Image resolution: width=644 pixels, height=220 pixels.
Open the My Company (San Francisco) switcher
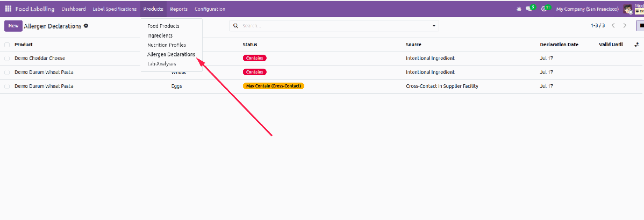(588, 9)
